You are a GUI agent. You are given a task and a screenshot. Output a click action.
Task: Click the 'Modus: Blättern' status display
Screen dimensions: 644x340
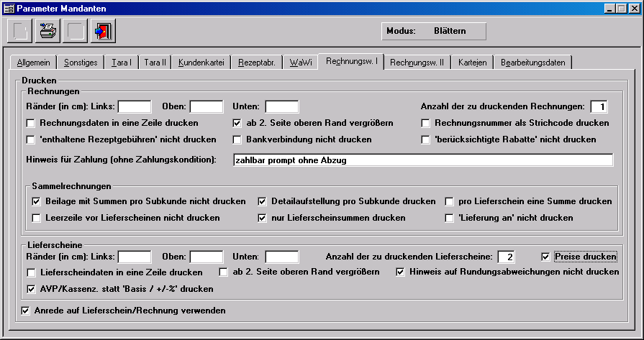[434, 31]
